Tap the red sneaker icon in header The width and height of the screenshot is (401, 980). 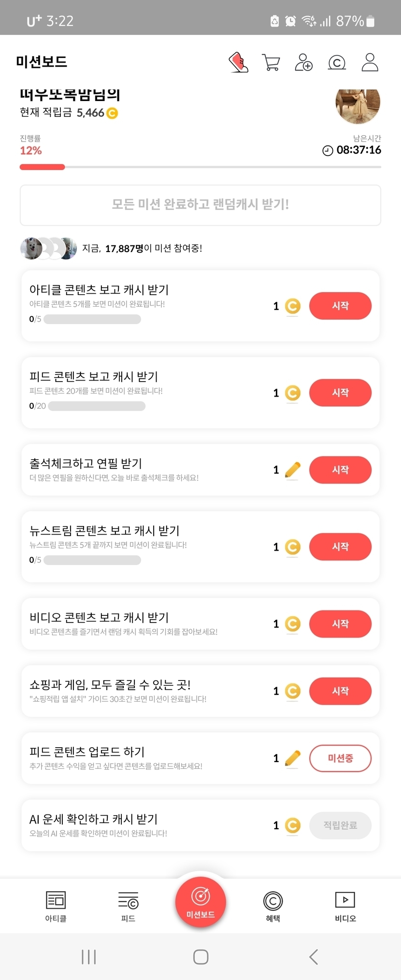(238, 62)
